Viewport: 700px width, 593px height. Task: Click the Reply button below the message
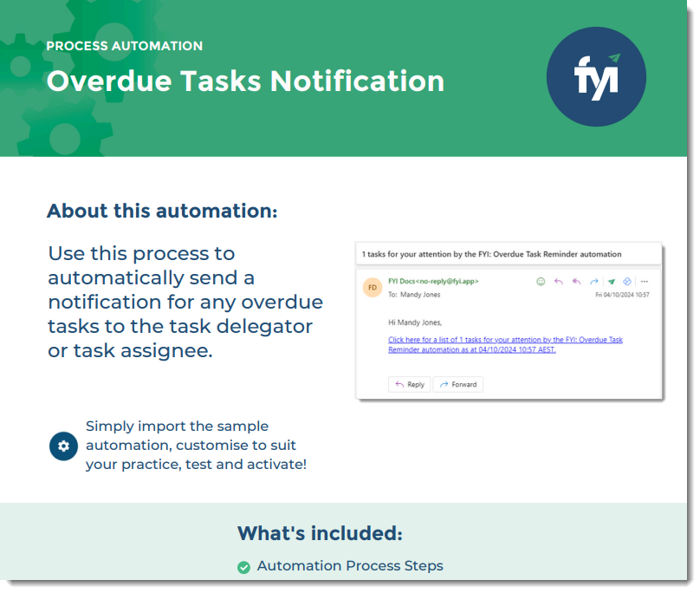[x=409, y=384]
